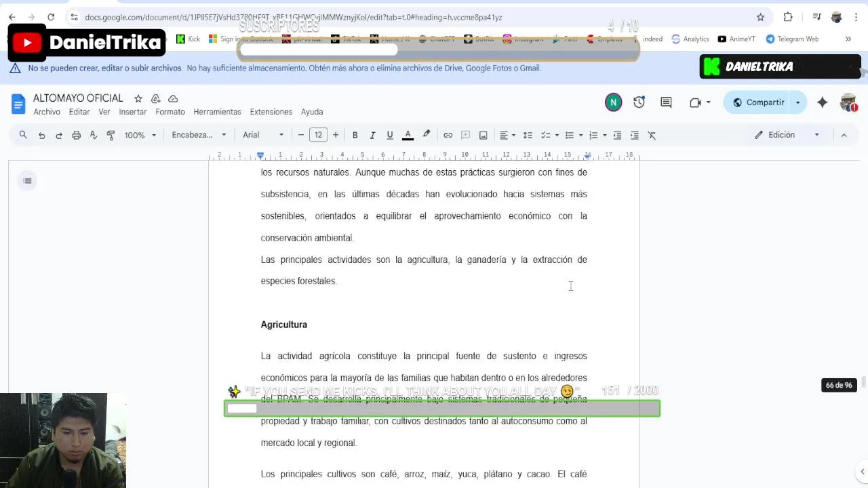Apply a numbered list
Viewport: 868px width, 488px height.
click(x=593, y=135)
